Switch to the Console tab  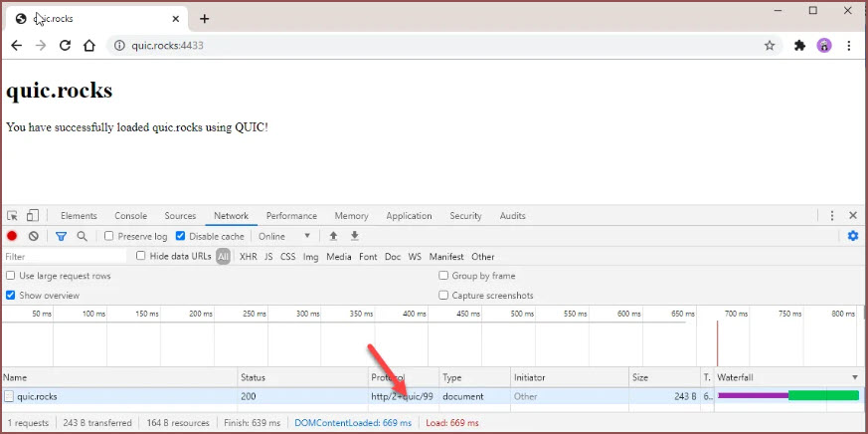click(130, 216)
